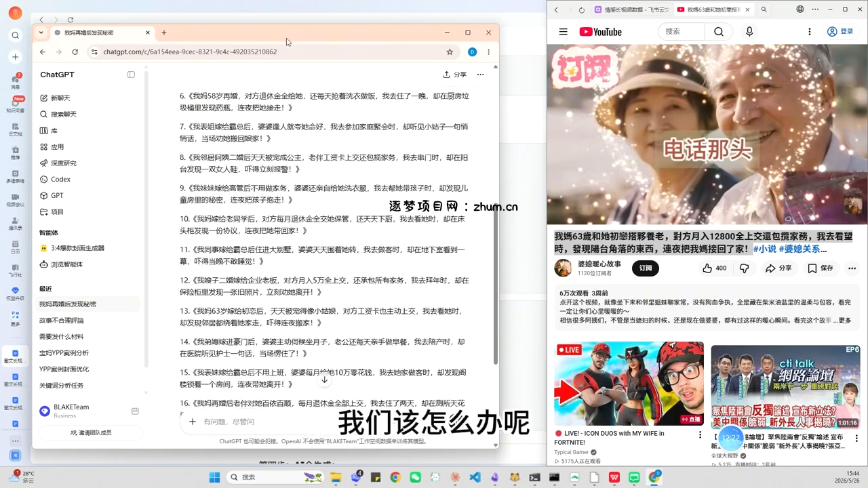Select the 情感长视频数据 browser tab
868x488 pixels.
(x=632, y=9)
